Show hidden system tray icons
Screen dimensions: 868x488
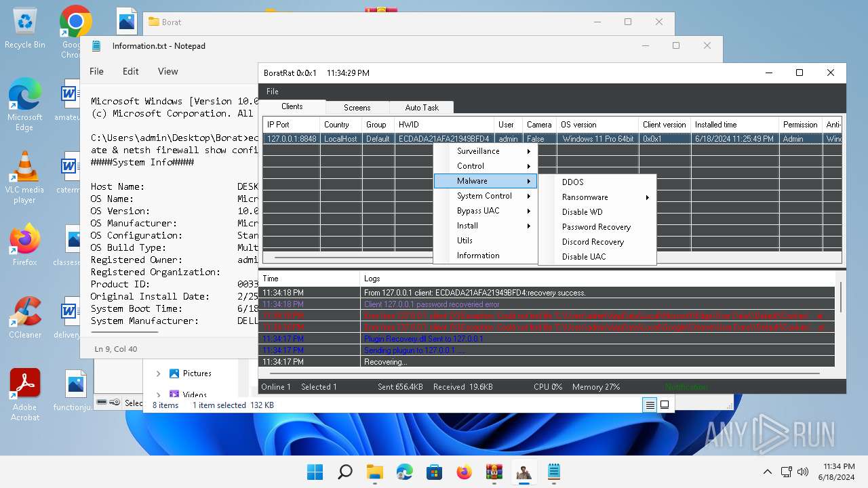pos(767,472)
